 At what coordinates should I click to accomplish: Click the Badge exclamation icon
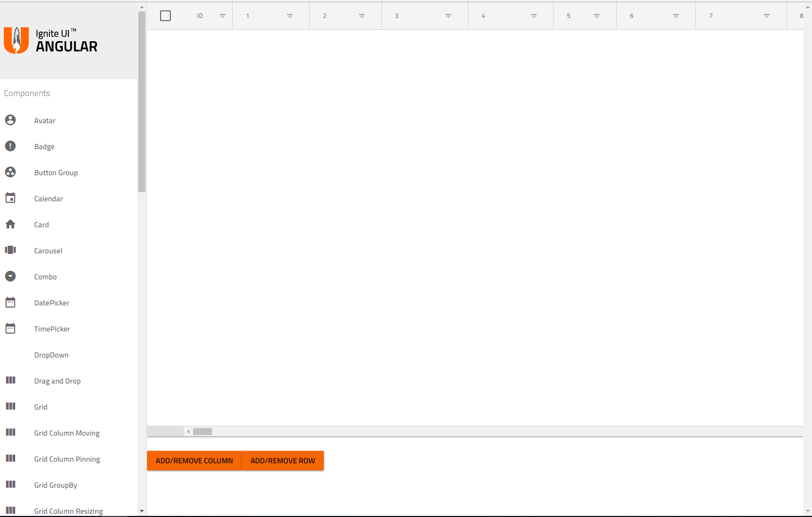(10, 146)
